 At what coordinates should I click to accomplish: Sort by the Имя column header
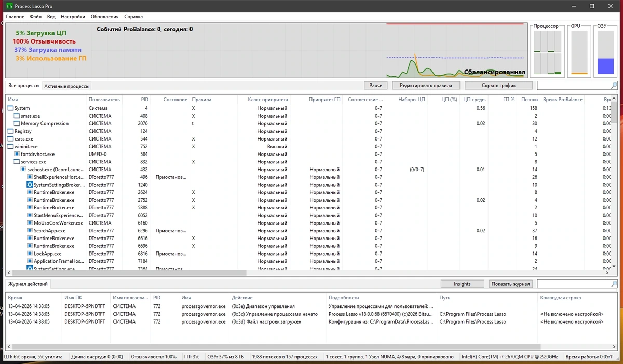(x=46, y=99)
